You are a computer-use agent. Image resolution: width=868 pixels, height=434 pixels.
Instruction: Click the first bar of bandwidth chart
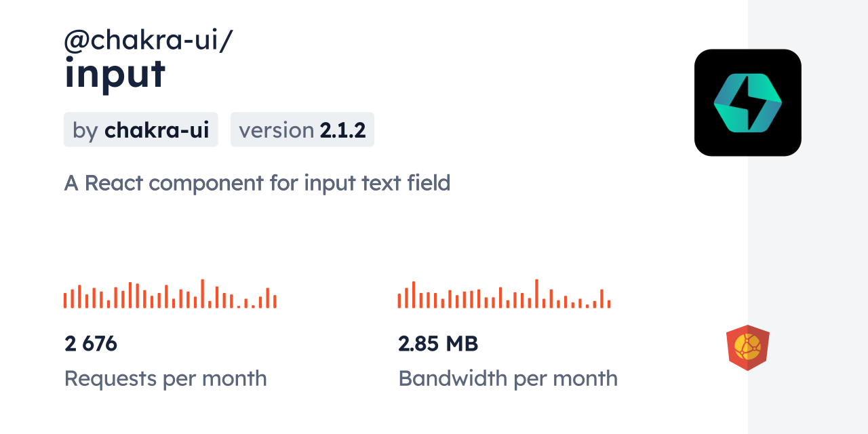[x=399, y=300]
